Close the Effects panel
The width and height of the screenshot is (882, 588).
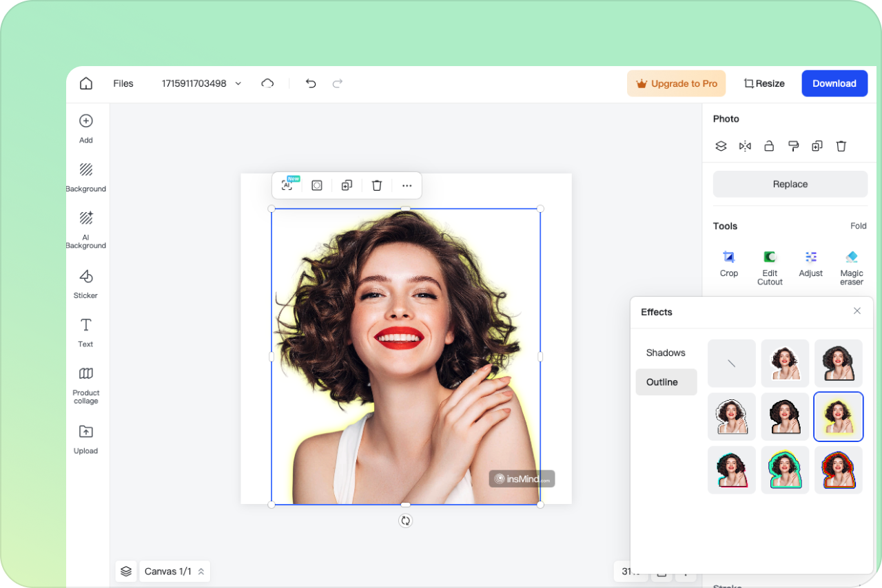(857, 311)
